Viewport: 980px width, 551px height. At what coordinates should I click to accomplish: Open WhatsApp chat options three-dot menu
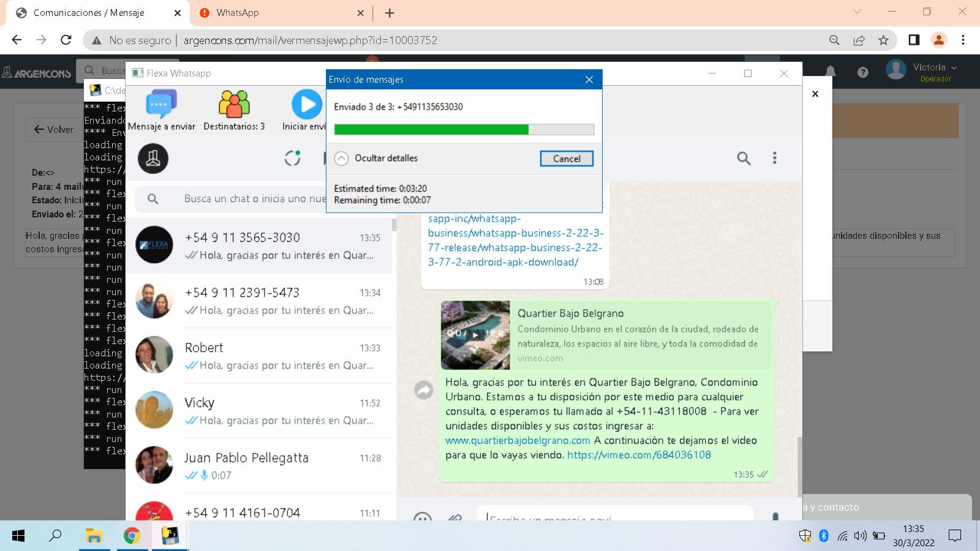click(774, 159)
